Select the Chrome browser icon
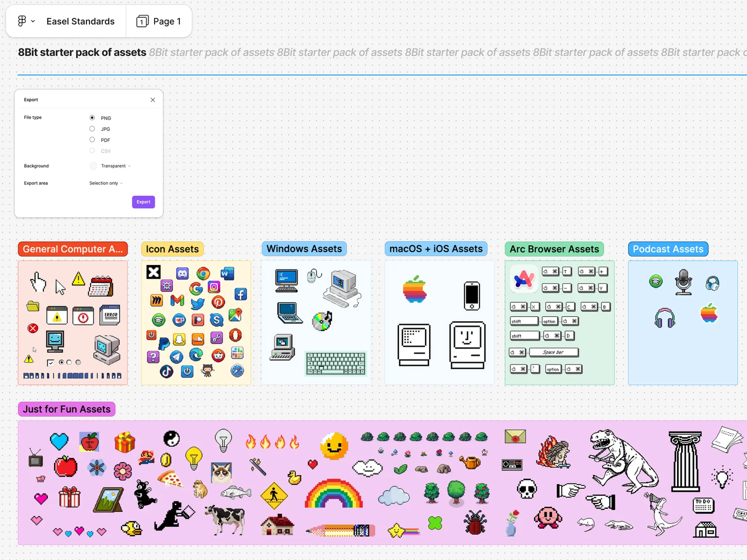 [203, 273]
